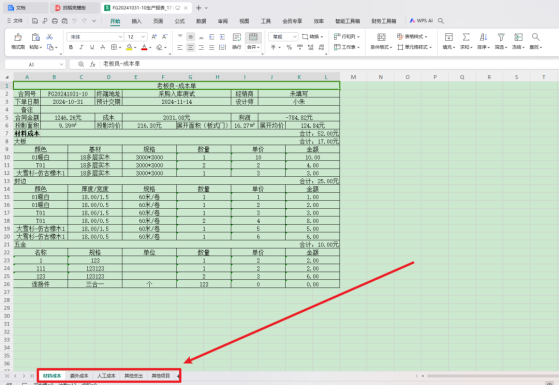
Task: Open the font name dropdown
Action: click(x=120, y=37)
